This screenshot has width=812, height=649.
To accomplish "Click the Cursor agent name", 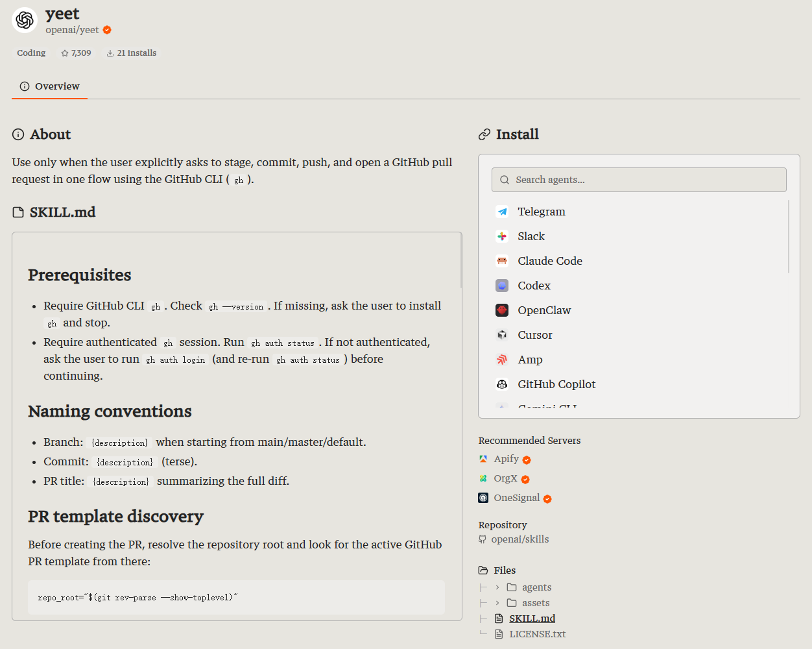I will coord(535,335).
